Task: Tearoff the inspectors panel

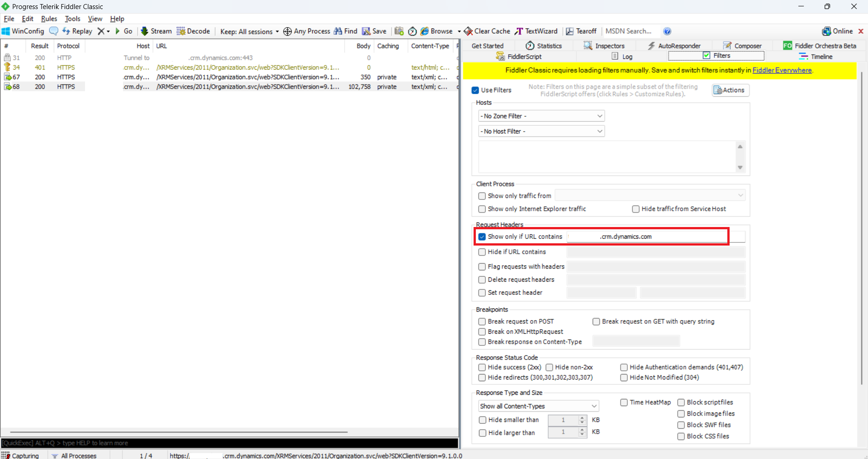Action: click(x=582, y=31)
